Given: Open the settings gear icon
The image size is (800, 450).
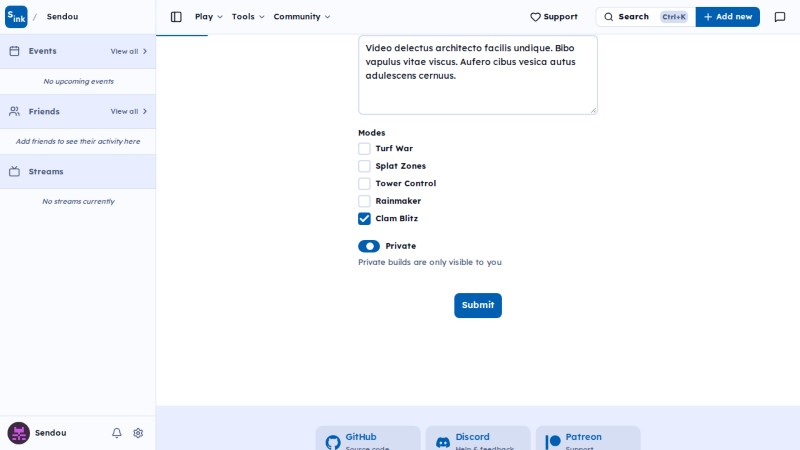Looking at the screenshot, I should coord(138,433).
